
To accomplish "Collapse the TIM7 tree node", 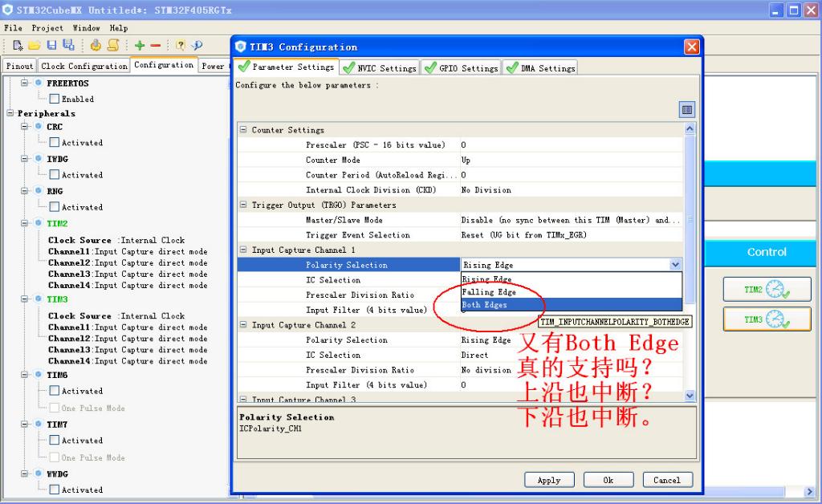I will pos(24,425).
